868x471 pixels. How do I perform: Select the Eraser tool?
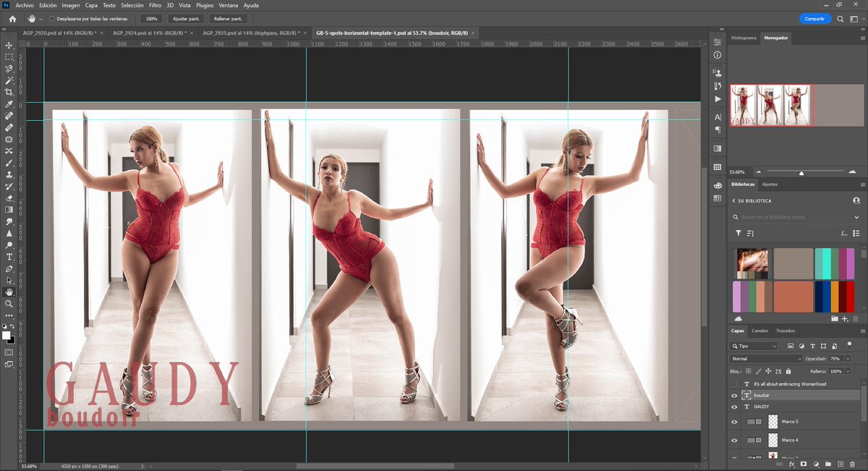coord(9,198)
